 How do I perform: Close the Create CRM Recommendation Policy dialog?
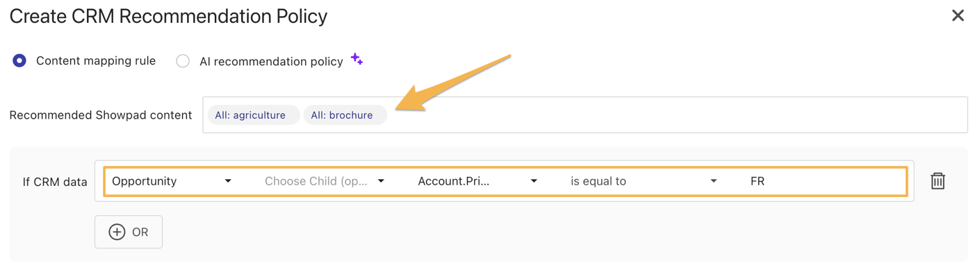tap(958, 15)
